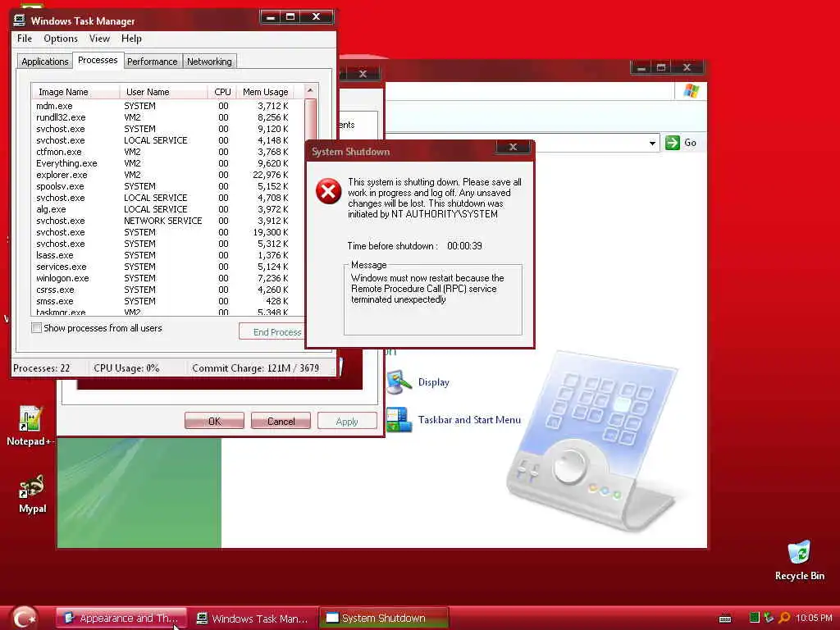Sort processes by User Name column
840x630 pixels.
click(164, 92)
